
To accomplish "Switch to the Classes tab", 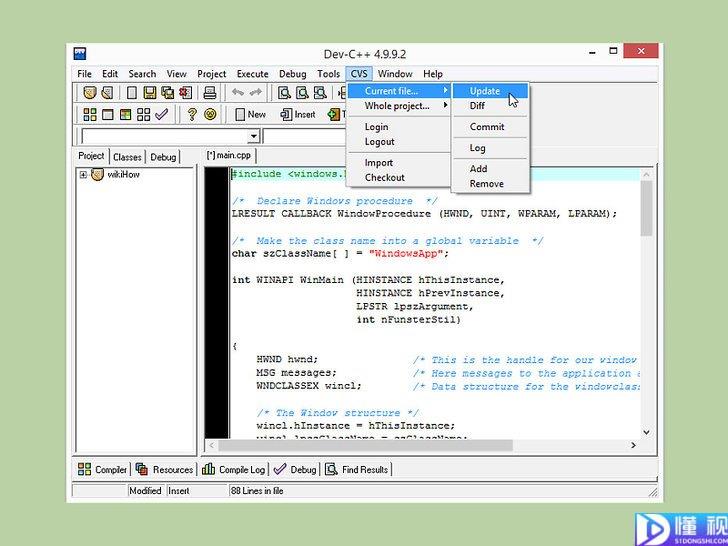I will [x=127, y=157].
